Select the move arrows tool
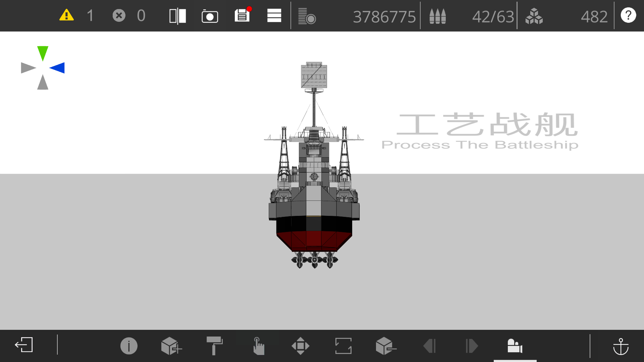The width and height of the screenshot is (644, 362). (x=301, y=346)
